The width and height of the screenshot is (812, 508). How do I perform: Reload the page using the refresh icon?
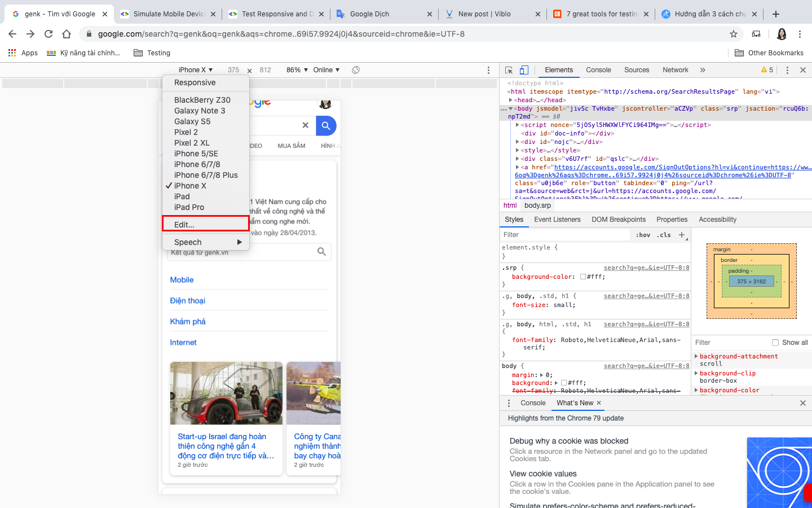pyautogui.click(x=48, y=34)
